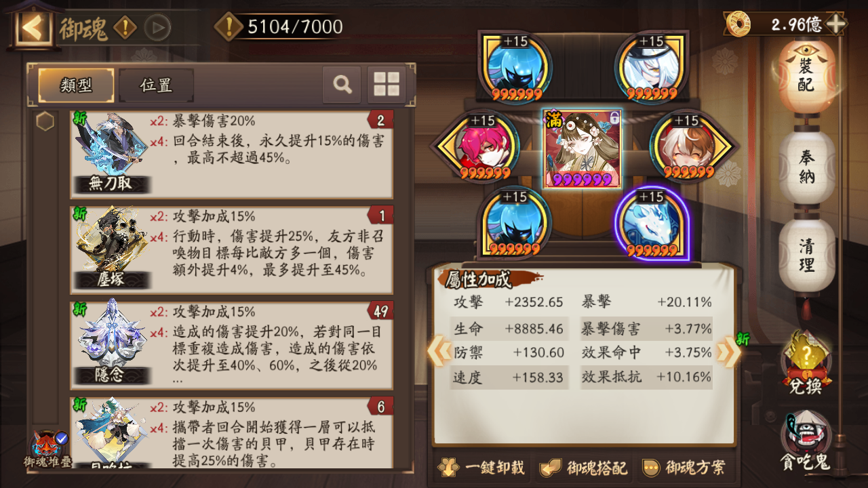Image resolution: width=868 pixels, height=488 pixels.
Task: Add coins with the plus icon
Action: pyautogui.click(x=836, y=24)
